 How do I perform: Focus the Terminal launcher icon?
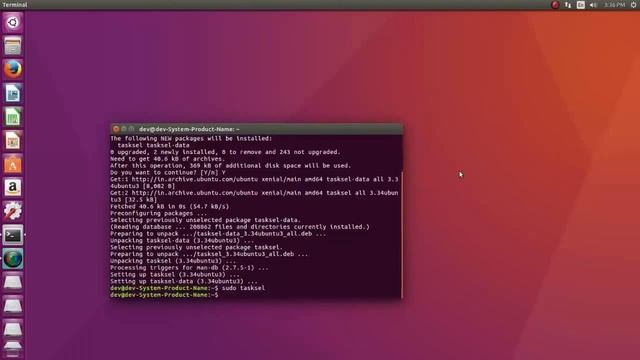pyautogui.click(x=13, y=235)
